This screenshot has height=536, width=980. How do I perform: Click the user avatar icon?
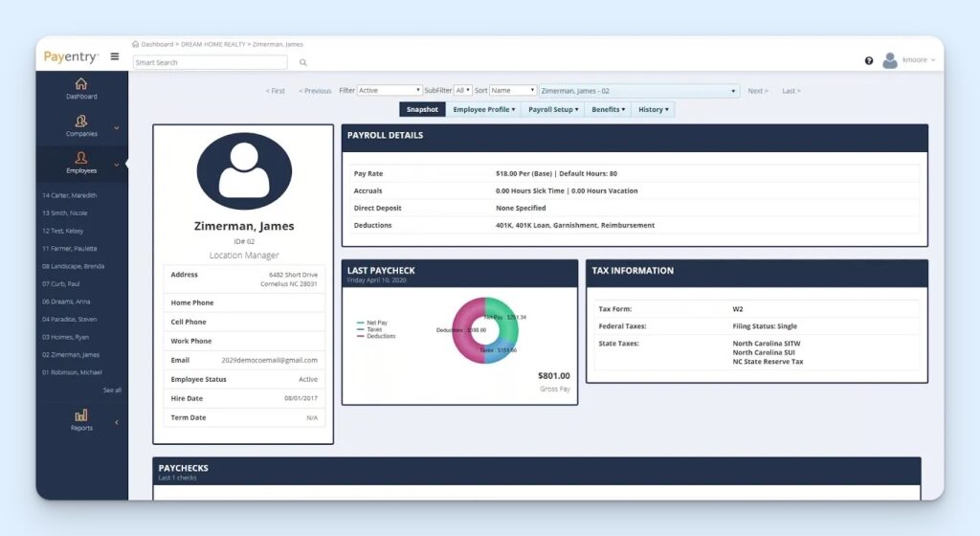(x=890, y=60)
